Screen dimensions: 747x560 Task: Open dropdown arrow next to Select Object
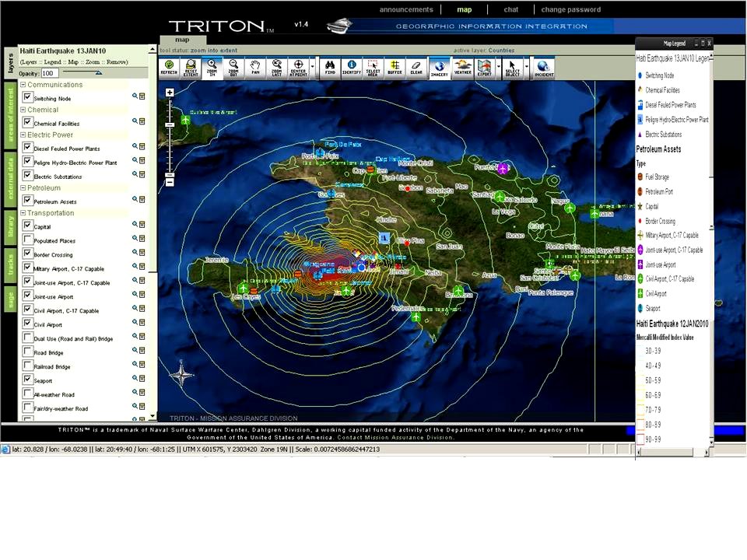pyautogui.click(x=527, y=68)
